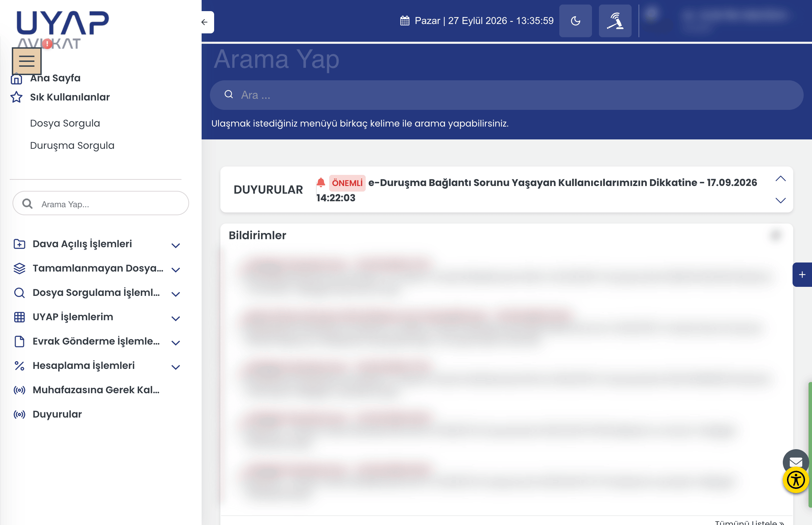Expand Evrak Gönderme İşlemleri chevron
This screenshot has height=525, width=812.
point(176,343)
